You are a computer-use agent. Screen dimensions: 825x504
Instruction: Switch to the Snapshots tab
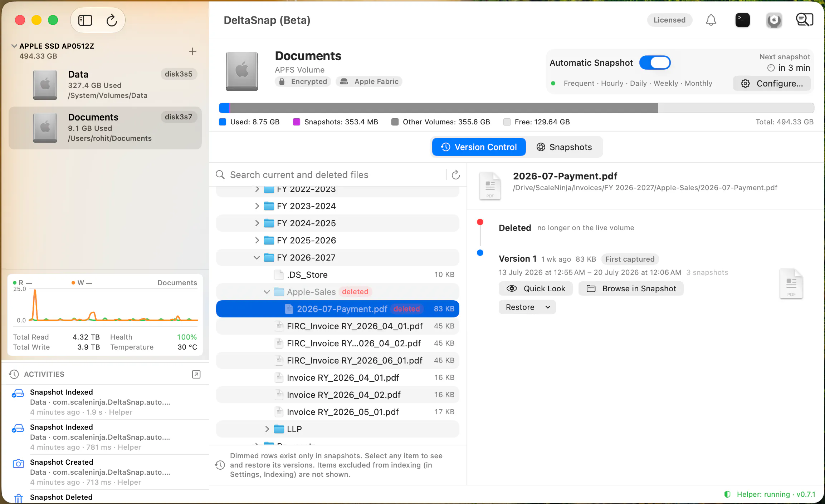tap(564, 147)
